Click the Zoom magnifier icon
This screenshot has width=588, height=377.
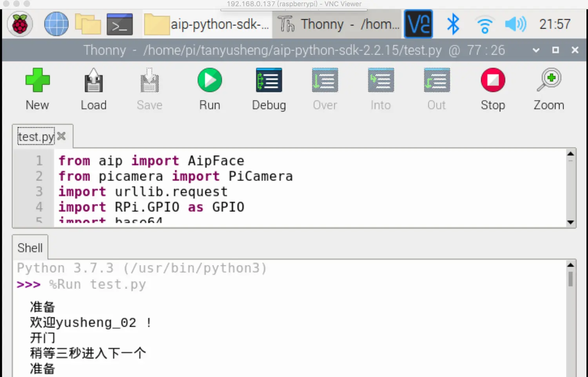(549, 80)
